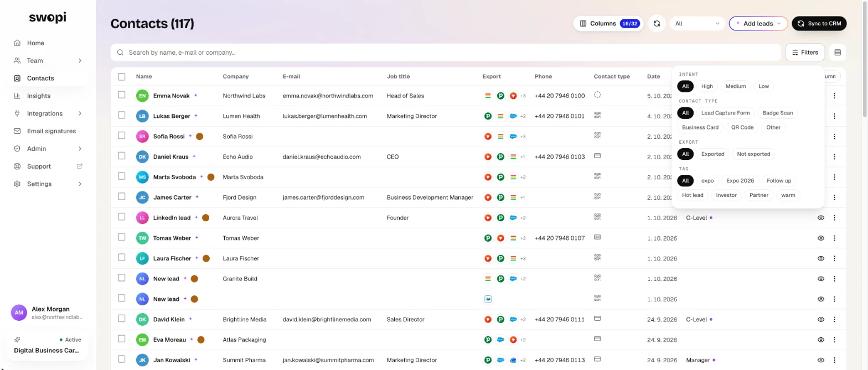Select the Exported filter chip

712,154
